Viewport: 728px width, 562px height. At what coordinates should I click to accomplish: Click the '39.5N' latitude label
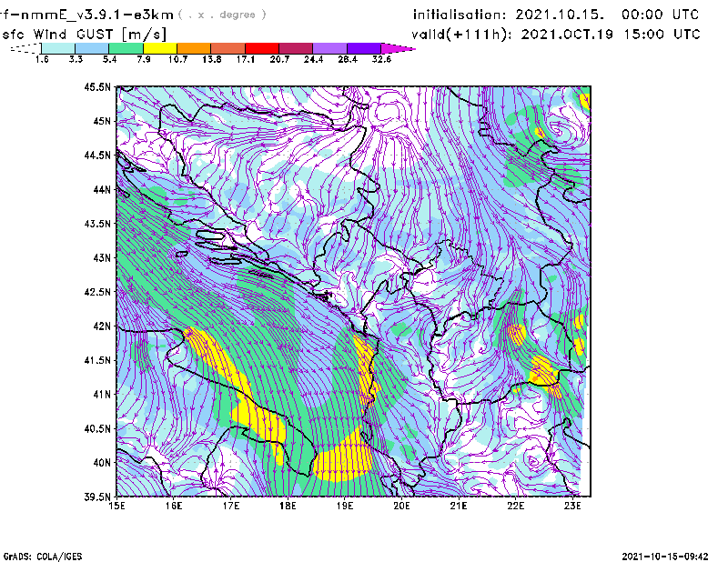click(x=97, y=497)
